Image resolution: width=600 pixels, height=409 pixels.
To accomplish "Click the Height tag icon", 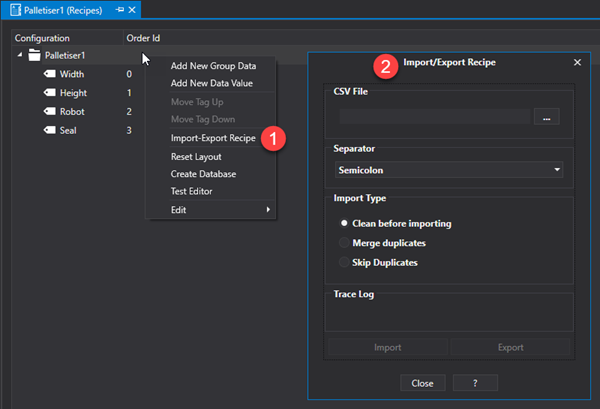I will click(x=49, y=93).
